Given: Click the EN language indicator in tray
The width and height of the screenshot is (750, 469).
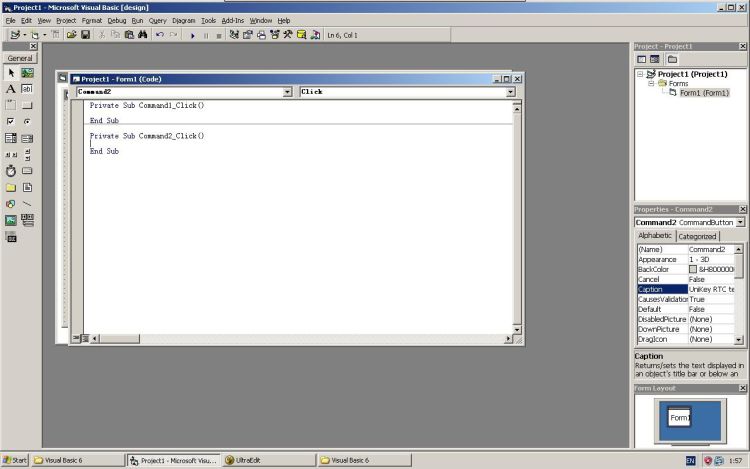Looking at the screenshot, I should [x=690, y=460].
